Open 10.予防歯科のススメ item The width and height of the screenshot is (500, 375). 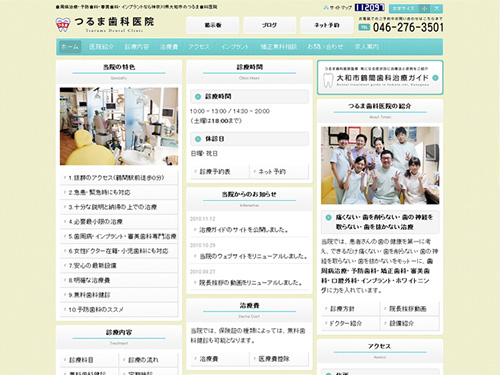[119, 310]
